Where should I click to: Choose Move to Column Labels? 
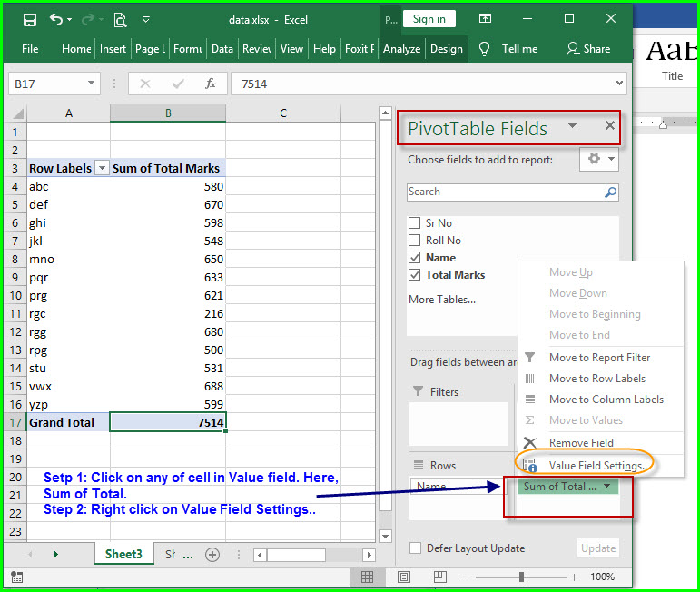[601, 400]
